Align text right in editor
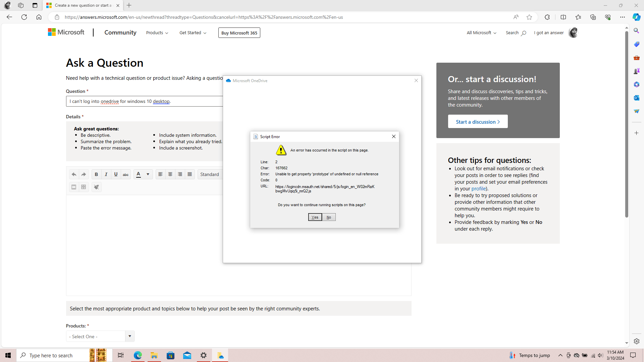 (x=180, y=174)
